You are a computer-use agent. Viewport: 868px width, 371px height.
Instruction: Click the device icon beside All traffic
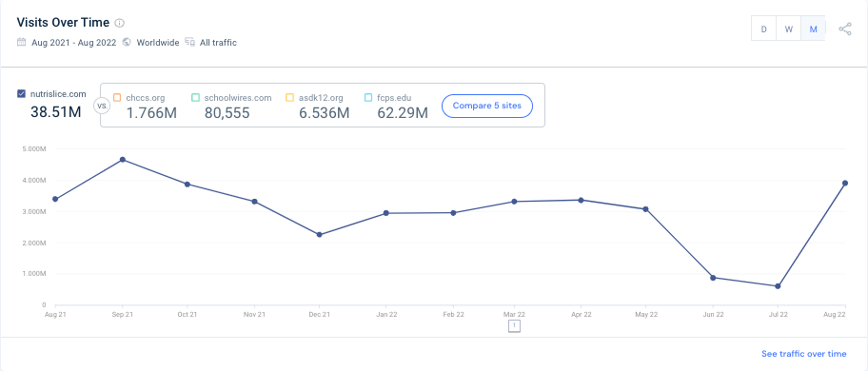190,42
